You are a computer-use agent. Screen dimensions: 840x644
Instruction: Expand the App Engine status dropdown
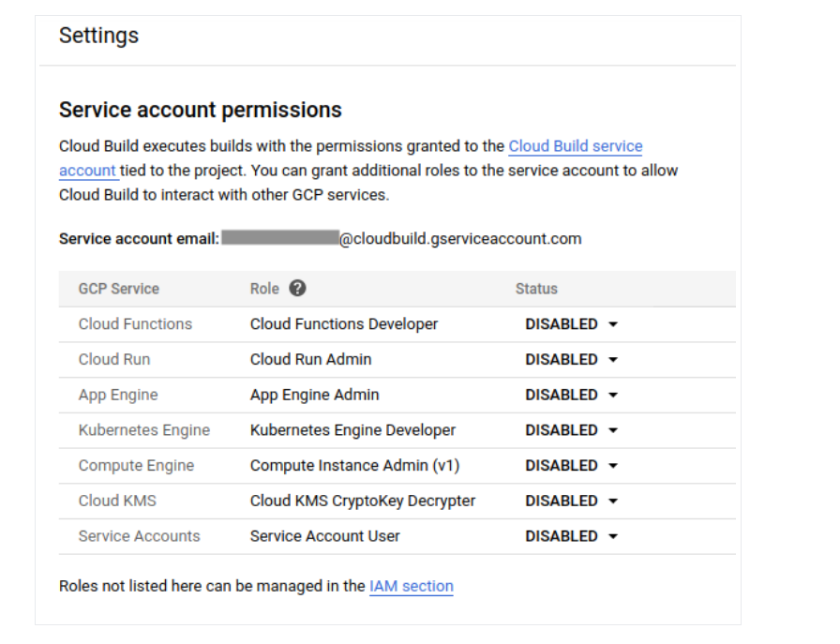pos(571,395)
